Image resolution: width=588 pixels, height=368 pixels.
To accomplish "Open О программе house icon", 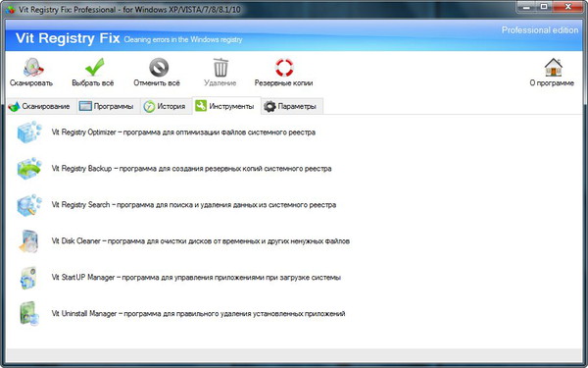I will click(x=553, y=68).
